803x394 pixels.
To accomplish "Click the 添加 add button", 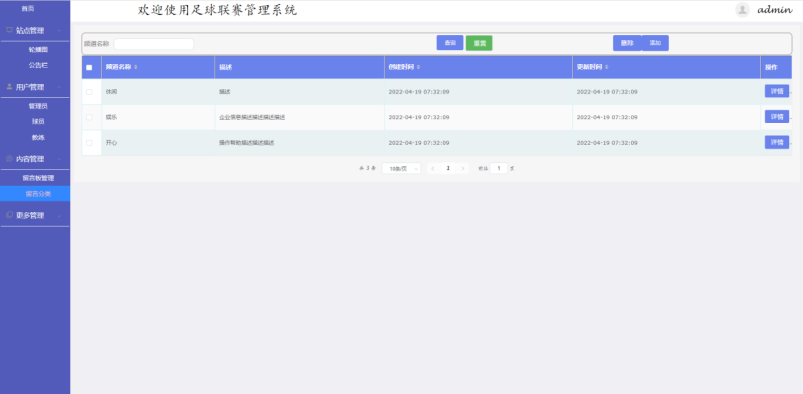I will coord(655,43).
